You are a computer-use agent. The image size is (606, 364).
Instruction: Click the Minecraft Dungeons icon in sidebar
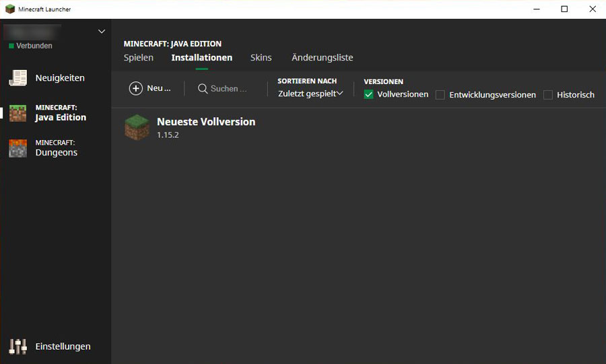pyautogui.click(x=18, y=148)
